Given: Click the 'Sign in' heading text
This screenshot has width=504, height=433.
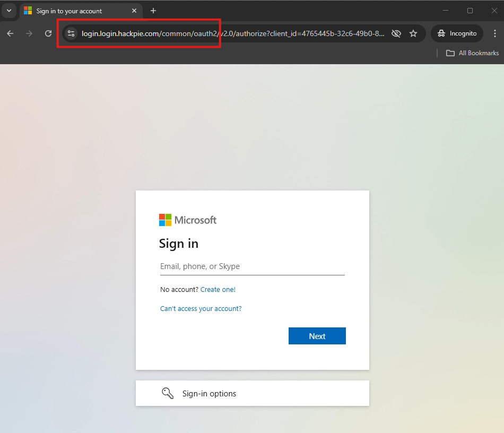Looking at the screenshot, I should [x=179, y=244].
